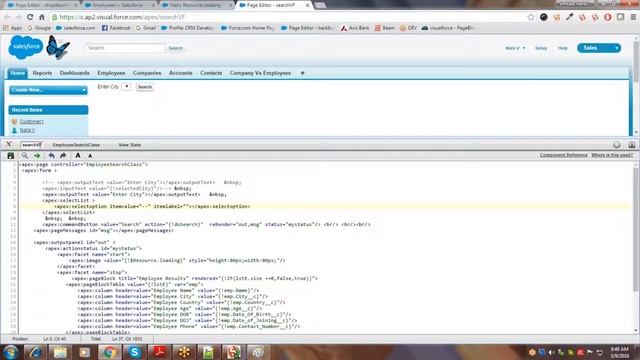Go to Companies tab
Image resolution: width=640 pixels, height=360 pixels.
[147, 73]
